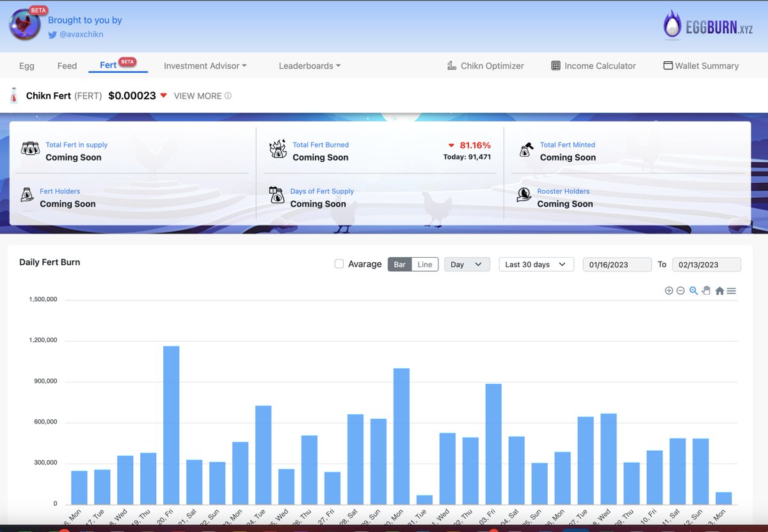Reset chart zoom with home icon
768x532 pixels.
tap(719, 291)
